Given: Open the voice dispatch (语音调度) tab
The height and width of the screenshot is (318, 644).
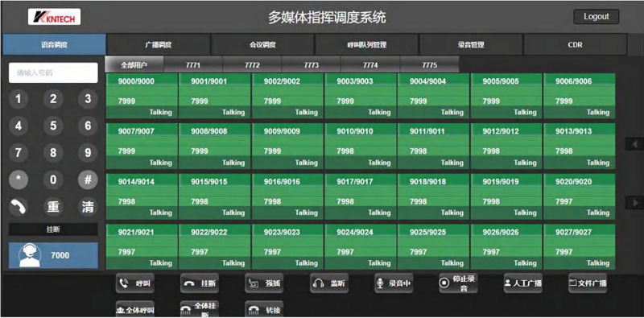Looking at the screenshot, I should 54,45.
